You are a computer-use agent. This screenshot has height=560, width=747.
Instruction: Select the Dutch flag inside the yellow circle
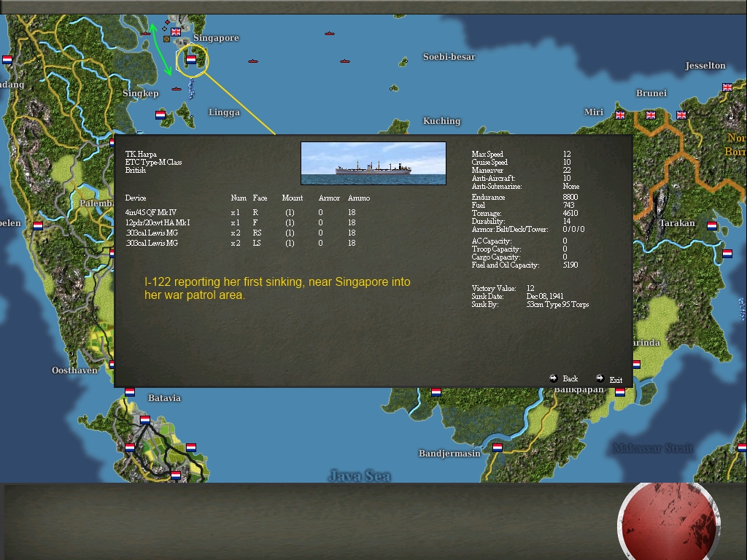[x=191, y=60]
